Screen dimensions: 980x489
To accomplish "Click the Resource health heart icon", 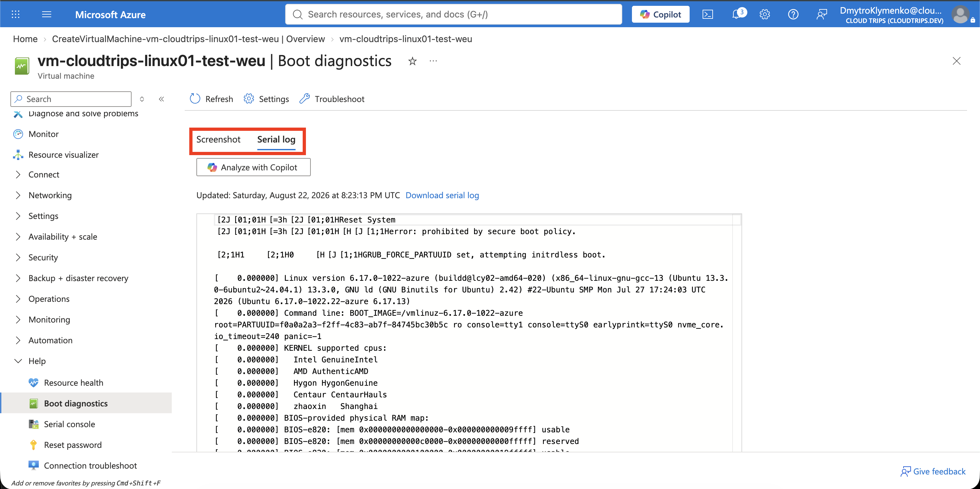I will point(33,382).
